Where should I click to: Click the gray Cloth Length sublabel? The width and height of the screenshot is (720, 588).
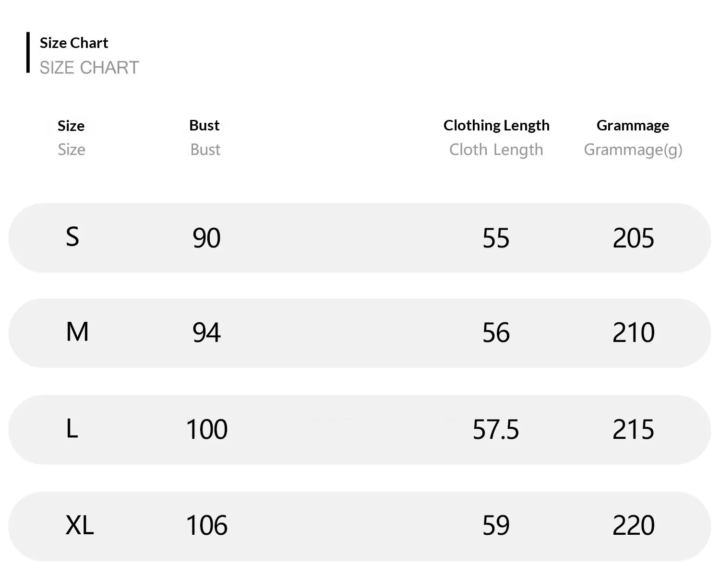pos(496,150)
